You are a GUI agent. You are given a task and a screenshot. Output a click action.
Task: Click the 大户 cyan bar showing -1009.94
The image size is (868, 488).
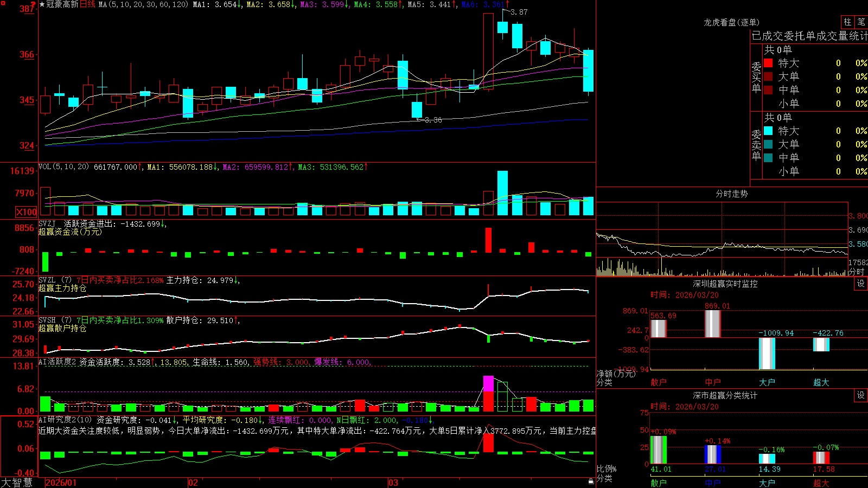[x=767, y=353]
